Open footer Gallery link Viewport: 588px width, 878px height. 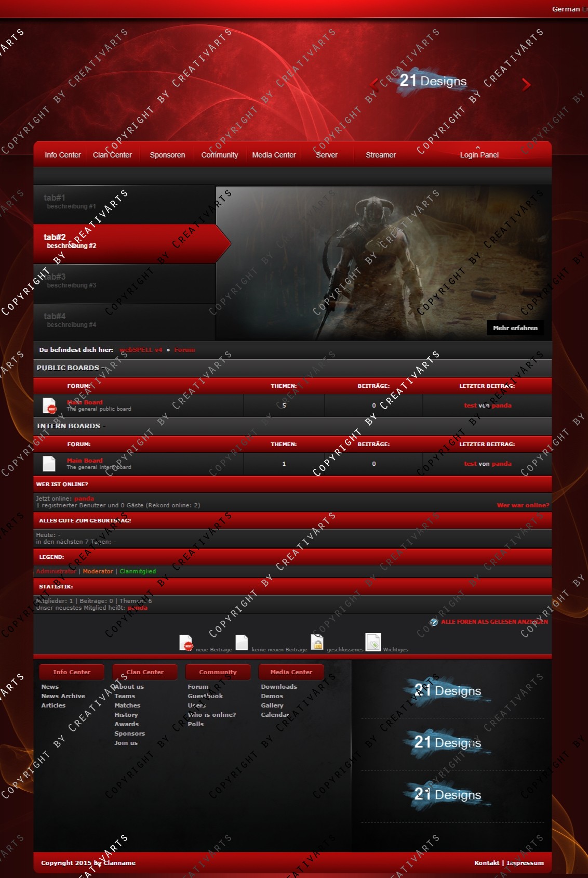pyautogui.click(x=272, y=705)
